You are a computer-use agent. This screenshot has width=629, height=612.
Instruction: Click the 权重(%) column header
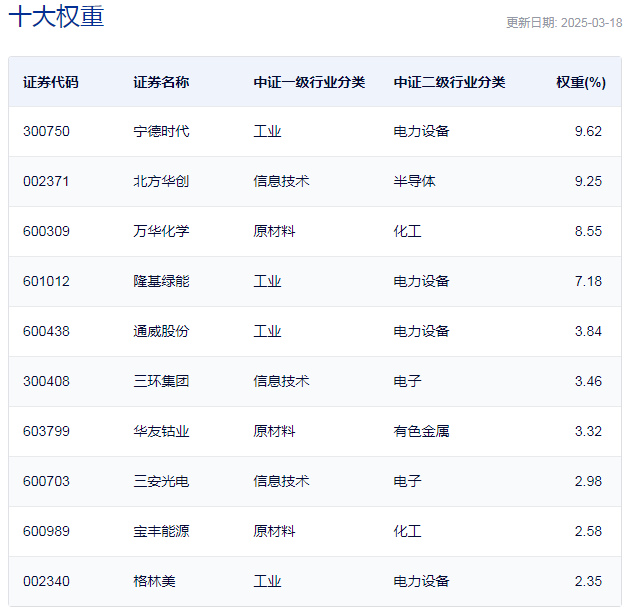coord(580,82)
